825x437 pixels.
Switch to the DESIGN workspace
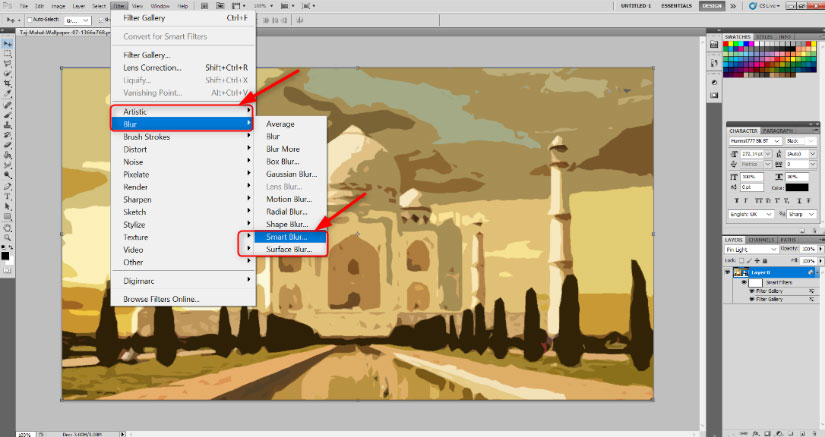[x=711, y=6]
